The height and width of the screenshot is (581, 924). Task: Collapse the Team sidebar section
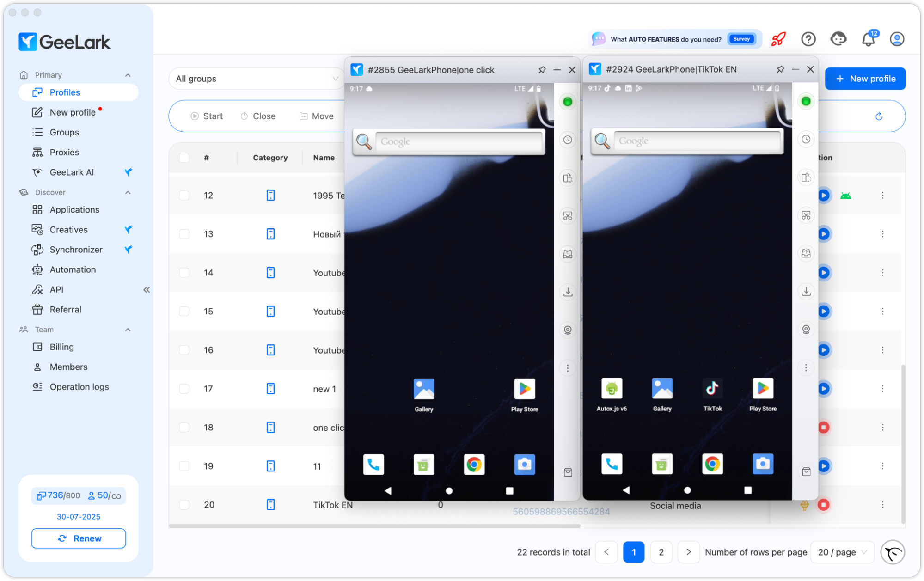[x=128, y=330]
